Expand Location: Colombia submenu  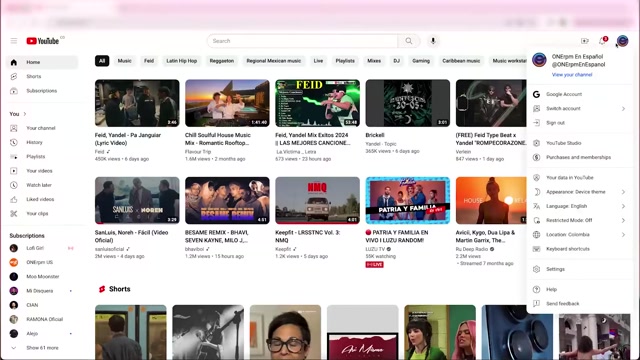(x=580, y=235)
